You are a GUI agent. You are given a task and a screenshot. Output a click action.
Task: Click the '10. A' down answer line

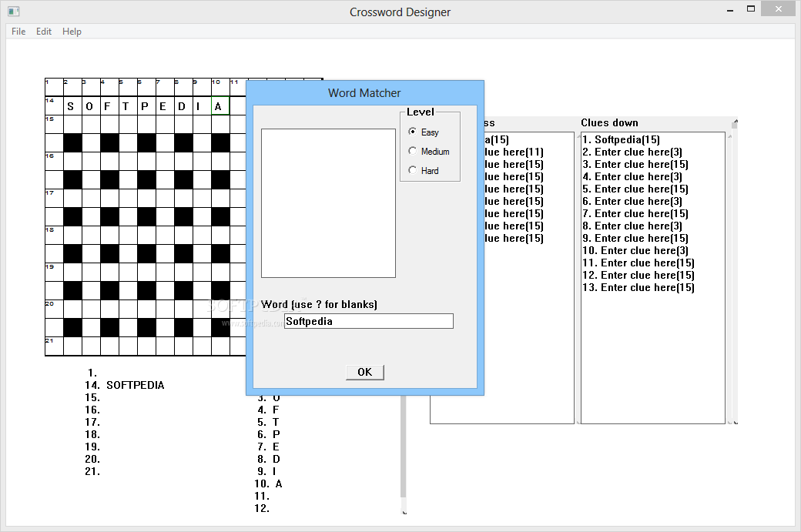(x=268, y=483)
